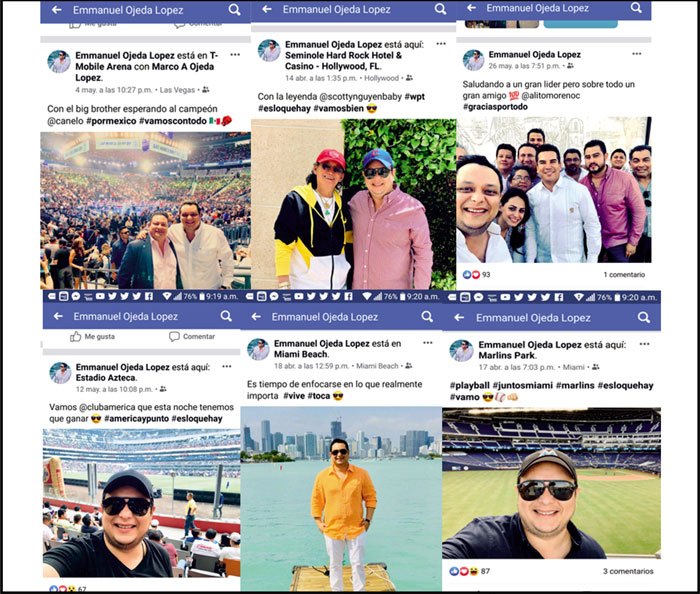Open three-dot menu on Estadio Azteca post
The height and width of the screenshot is (594, 700).
[227, 366]
